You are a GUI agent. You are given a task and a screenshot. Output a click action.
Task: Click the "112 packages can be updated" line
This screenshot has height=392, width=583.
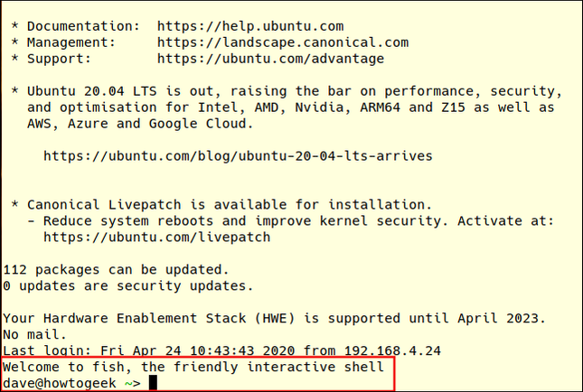(x=116, y=269)
